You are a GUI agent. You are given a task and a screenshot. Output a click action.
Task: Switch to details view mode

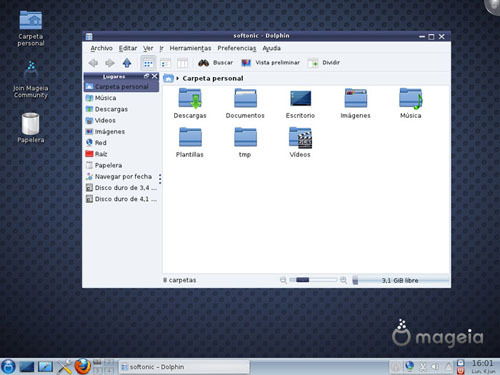tap(166, 63)
